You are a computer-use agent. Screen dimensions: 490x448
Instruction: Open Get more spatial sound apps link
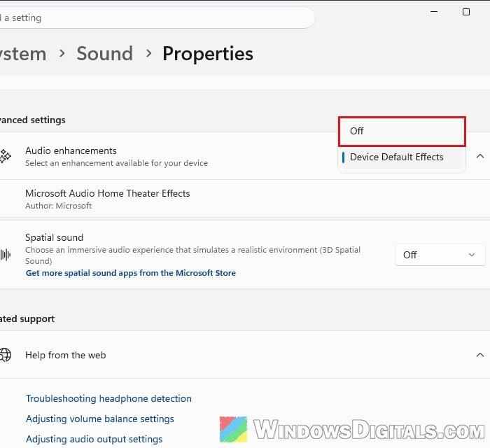131,273
